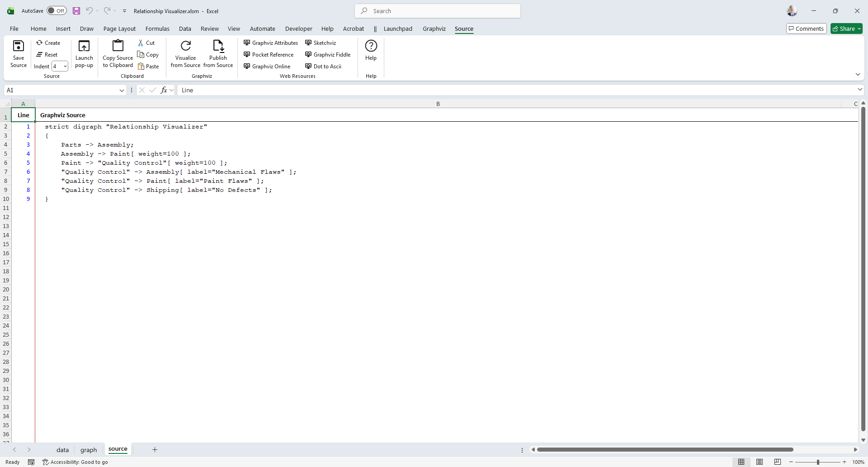Click the Share button
The image size is (868, 467).
pyautogui.click(x=846, y=29)
